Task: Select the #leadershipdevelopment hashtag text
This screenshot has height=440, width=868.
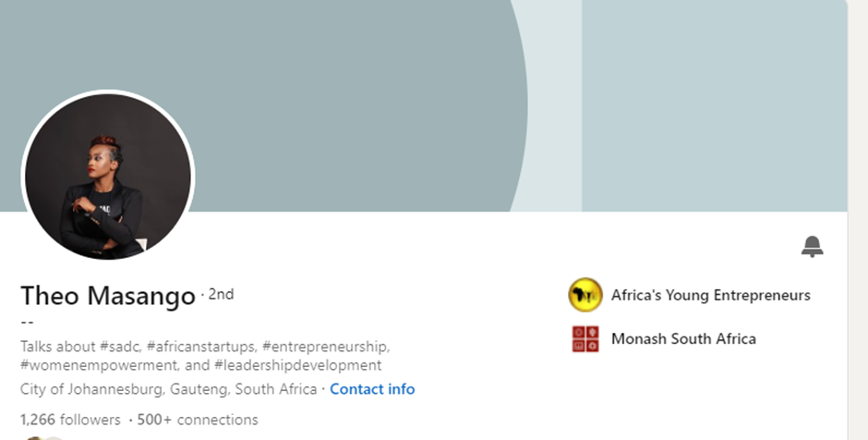Action: 298,365
